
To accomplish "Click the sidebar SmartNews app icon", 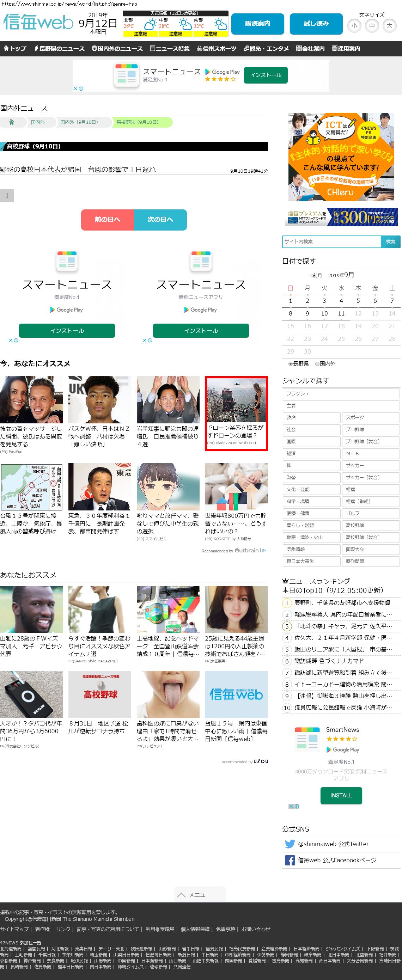I will (x=307, y=739).
